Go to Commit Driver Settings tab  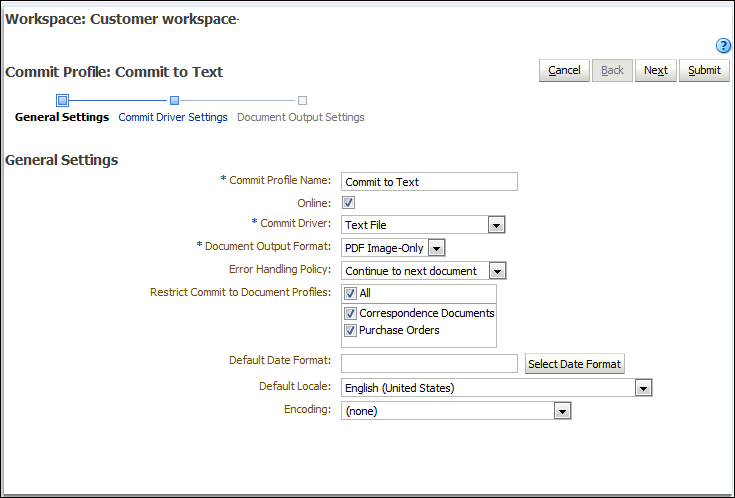click(173, 117)
